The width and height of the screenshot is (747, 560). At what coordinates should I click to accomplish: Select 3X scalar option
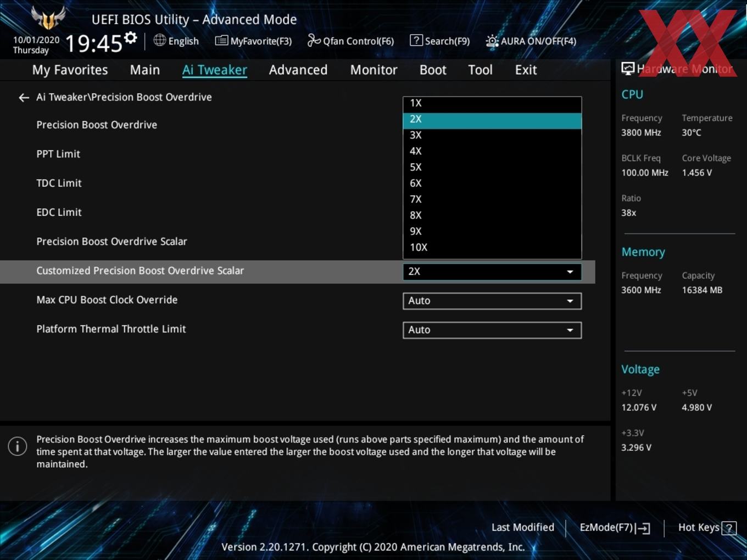[492, 135]
